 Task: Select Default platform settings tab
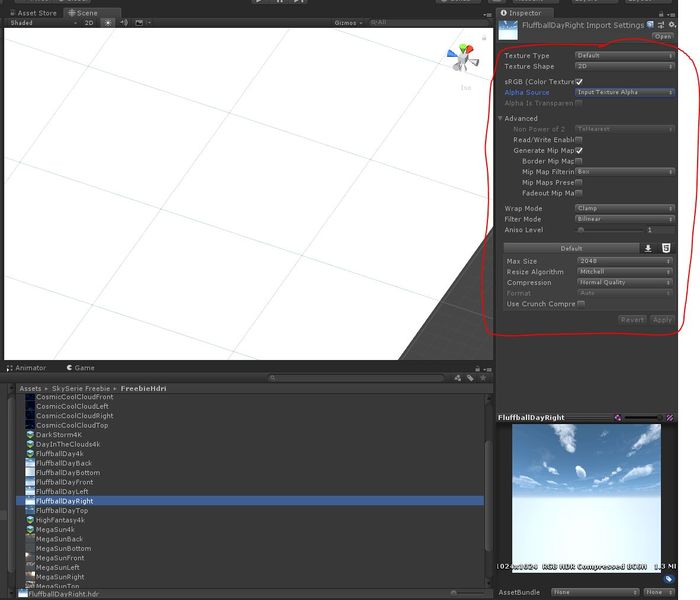[571, 248]
